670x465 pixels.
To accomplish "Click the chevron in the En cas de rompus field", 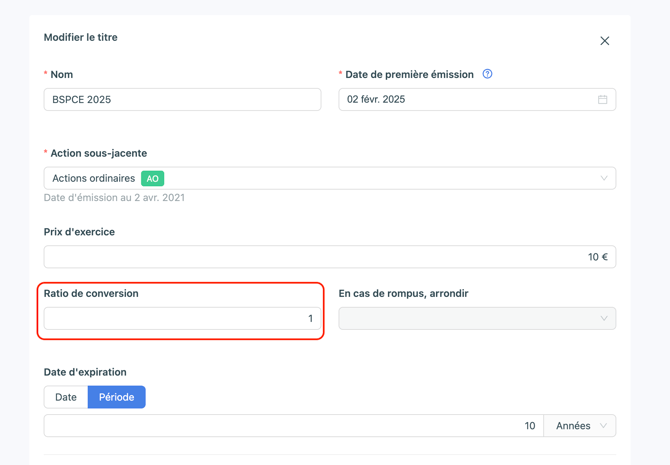I will coord(603,319).
